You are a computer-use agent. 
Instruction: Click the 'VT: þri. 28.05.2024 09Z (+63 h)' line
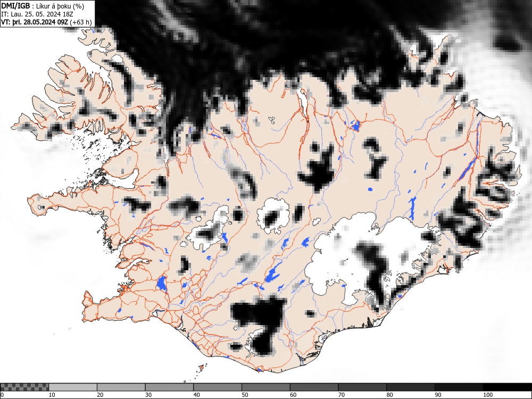pos(46,22)
